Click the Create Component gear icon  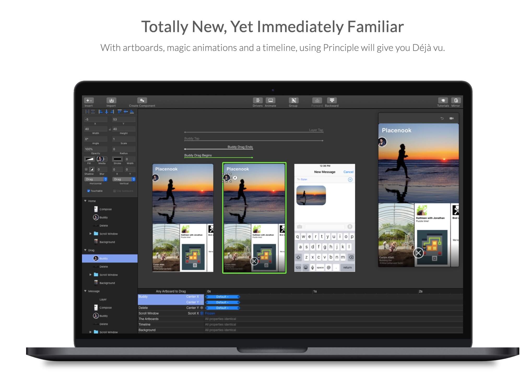[142, 100]
